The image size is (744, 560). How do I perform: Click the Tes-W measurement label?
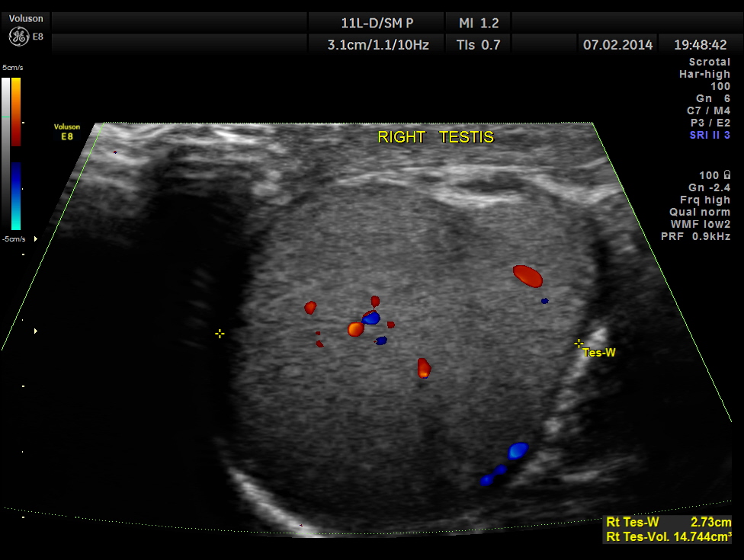point(598,353)
